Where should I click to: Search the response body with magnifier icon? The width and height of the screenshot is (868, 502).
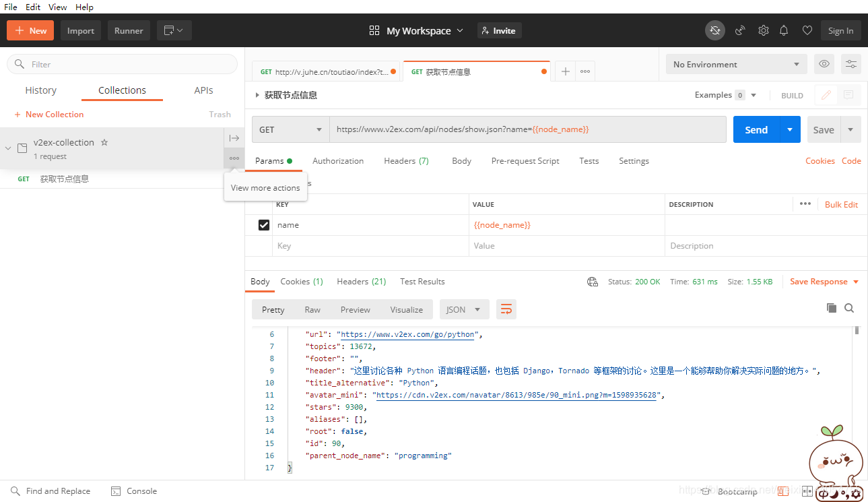coord(849,308)
